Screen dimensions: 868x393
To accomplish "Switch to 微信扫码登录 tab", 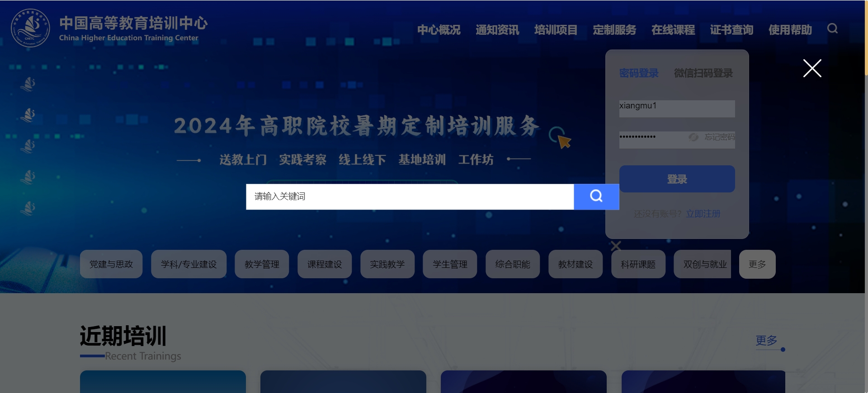I will (703, 73).
